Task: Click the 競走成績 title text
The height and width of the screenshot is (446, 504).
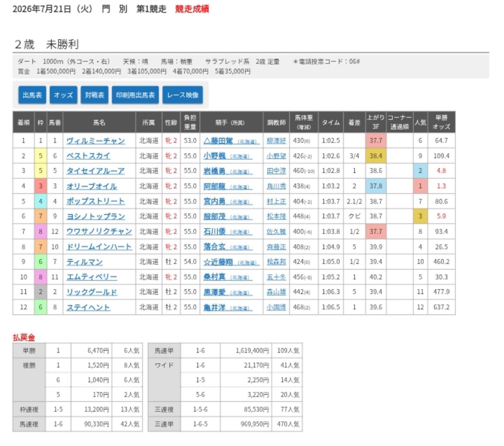Action: 192,9
